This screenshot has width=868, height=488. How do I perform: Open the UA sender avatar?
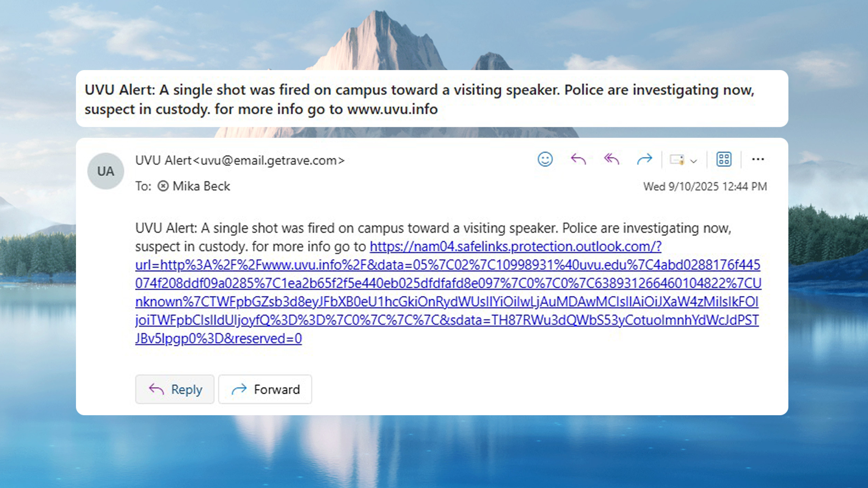[x=106, y=171]
